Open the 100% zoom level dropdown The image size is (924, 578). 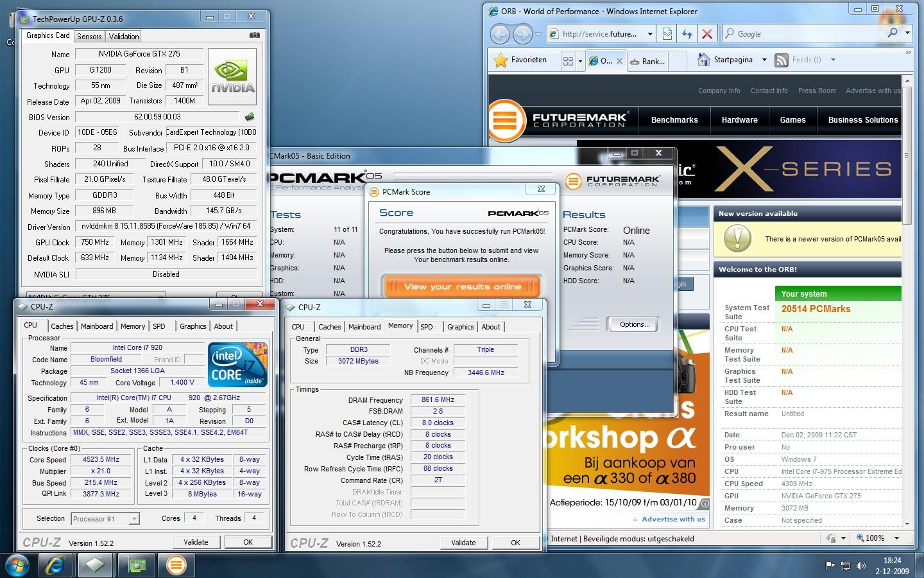897,538
